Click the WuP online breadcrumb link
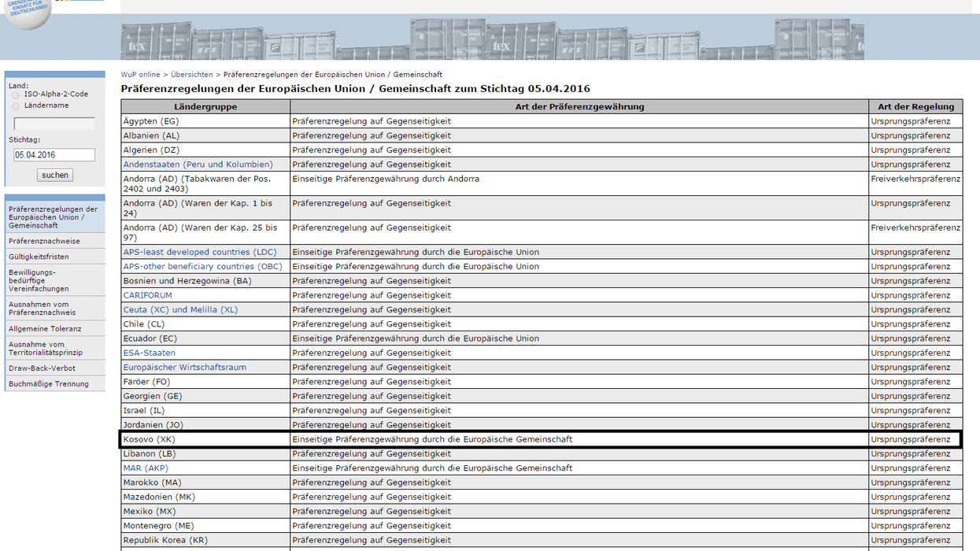This screenshot has height=551, width=980. coord(140,75)
